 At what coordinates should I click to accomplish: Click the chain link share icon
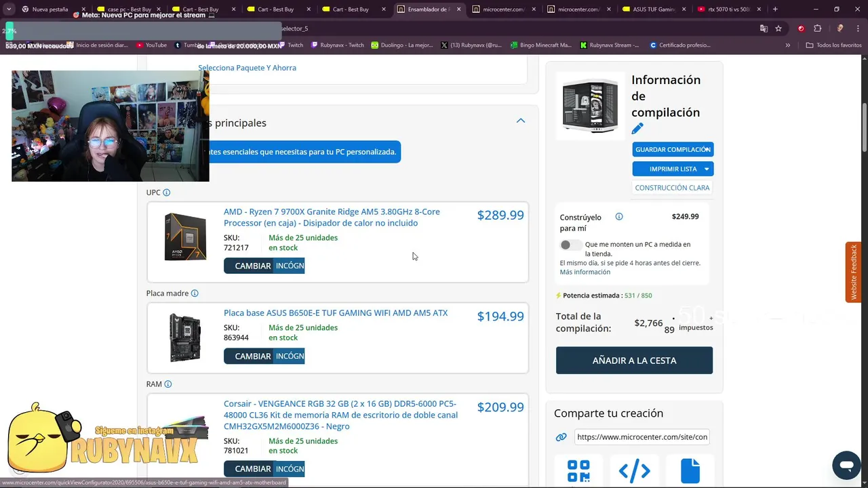click(x=561, y=437)
